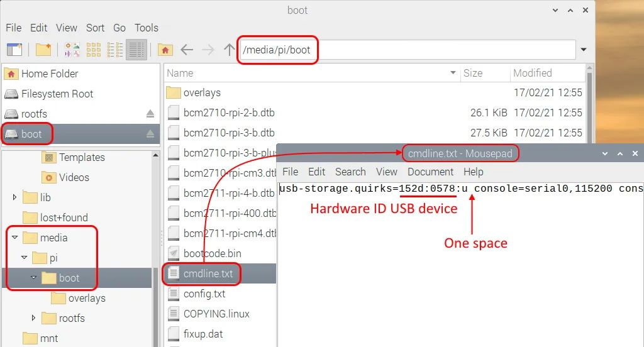Expand the lib folder in tree
Image resolution: width=644 pixels, height=347 pixels.
click(x=14, y=197)
